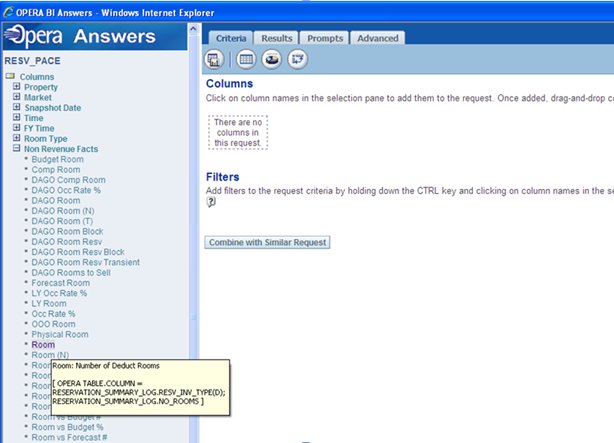Click the Physical Room column
This screenshot has height=443, width=614.
click(x=60, y=335)
